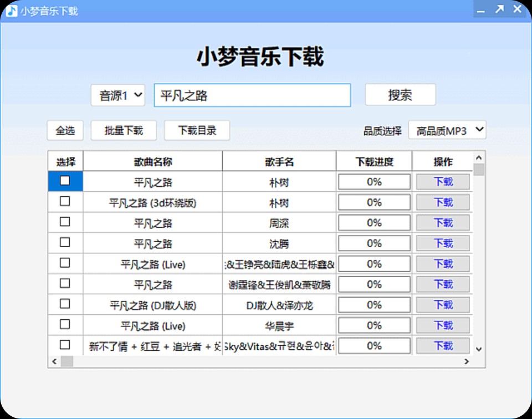The height and width of the screenshot is (419, 532).
Task: Download 平凡之路 (DJ散人版)
Action: pos(443,305)
